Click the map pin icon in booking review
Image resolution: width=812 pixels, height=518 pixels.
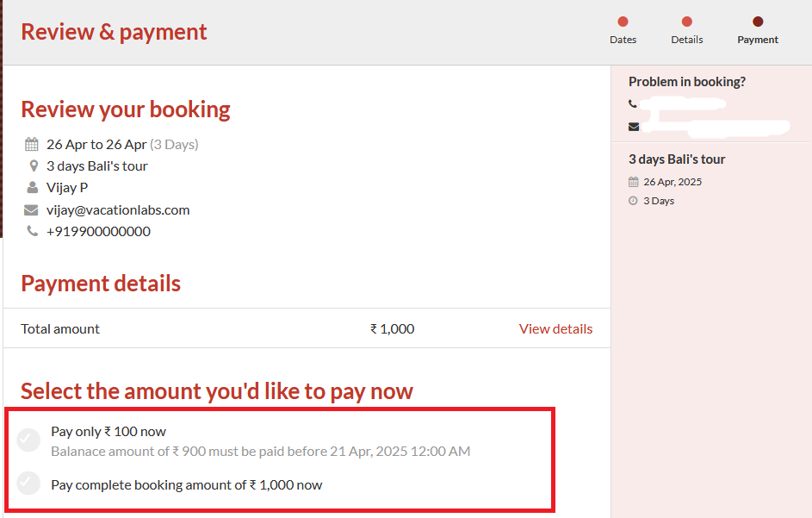(x=33, y=165)
